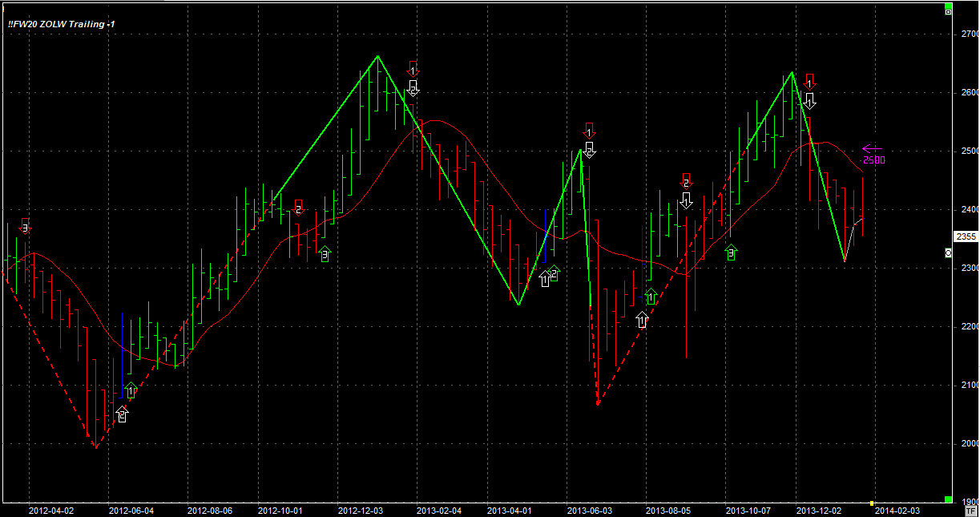Select the current price label 2355

tap(966, 236)
